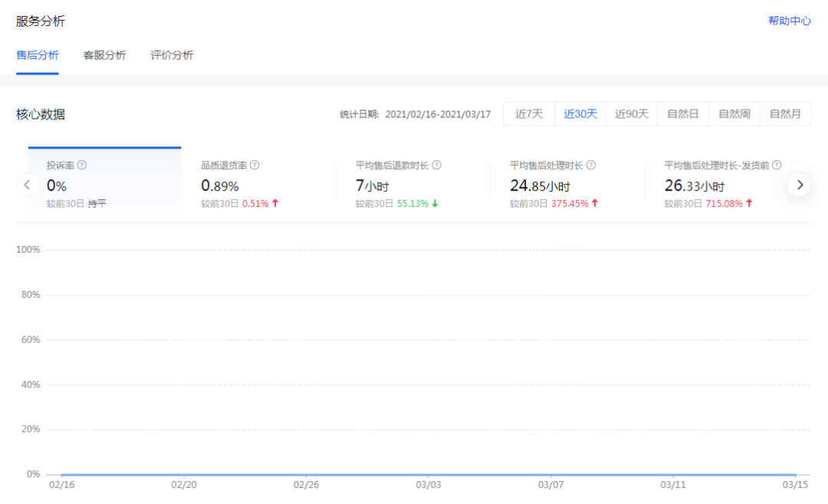The height and width of the screenshot is (504, 828).
Task: Enable the 自然周 view
Action: tap(734, 113)
